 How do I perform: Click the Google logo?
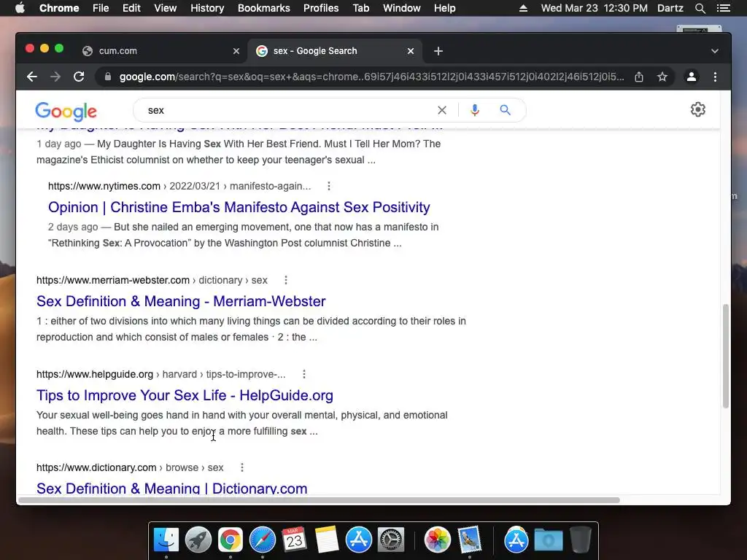66,112
